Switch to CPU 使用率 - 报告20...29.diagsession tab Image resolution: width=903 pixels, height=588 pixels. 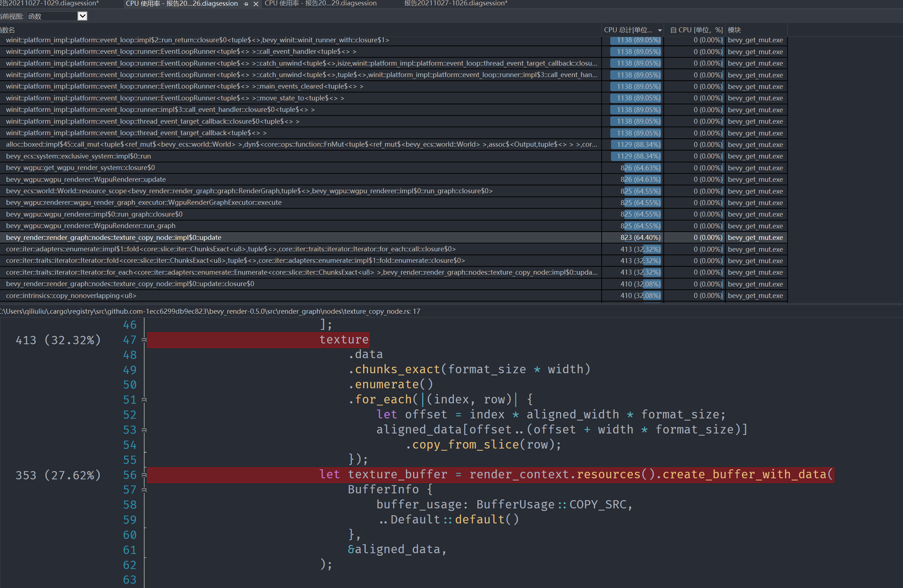[x=320, y=4]
